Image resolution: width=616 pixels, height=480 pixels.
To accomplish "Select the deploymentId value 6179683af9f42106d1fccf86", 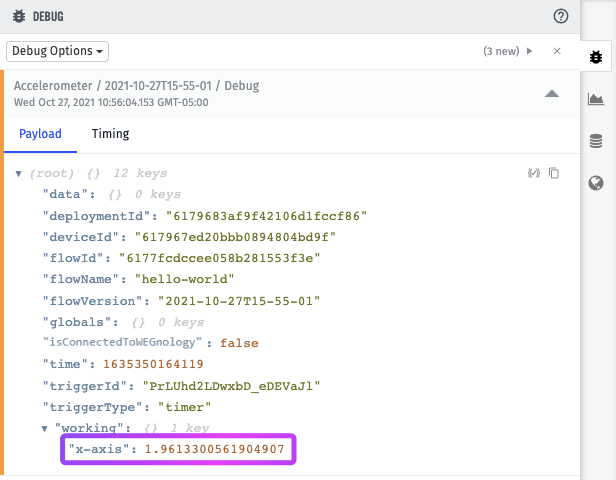I will coord(266,216).
